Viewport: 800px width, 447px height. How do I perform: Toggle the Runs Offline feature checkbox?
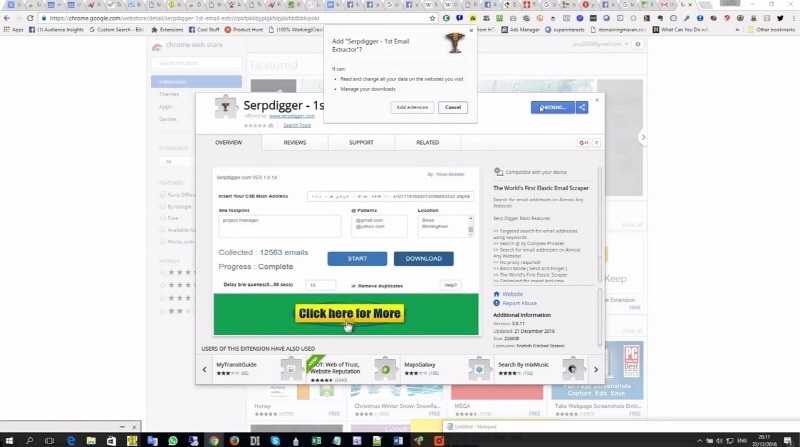click(162, 194)
